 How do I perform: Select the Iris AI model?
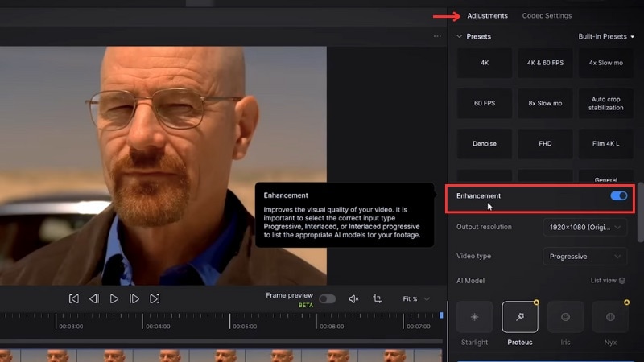pyautogui.click(x=566, y=317)
